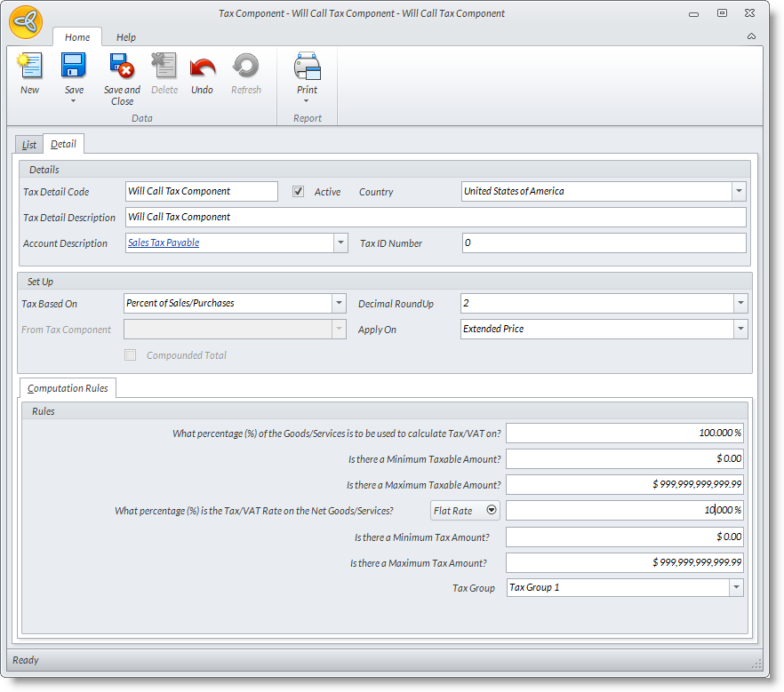The image size is (784, 692).
Task: Click the New record icon
Action: coord(29,67)
